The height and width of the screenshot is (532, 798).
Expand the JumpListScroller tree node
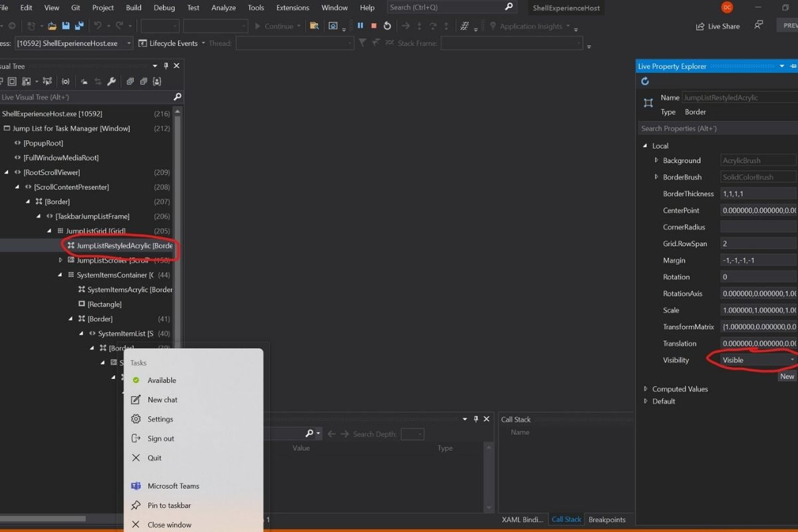[x=61, y=260]
